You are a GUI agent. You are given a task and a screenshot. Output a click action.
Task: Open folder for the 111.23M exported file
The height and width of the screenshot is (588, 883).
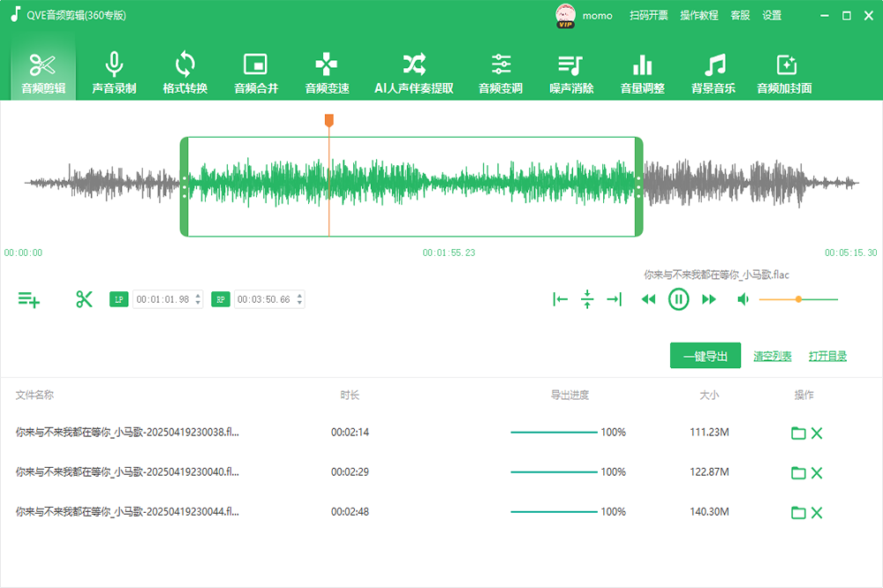pyautogui.click(x=798, y=433)
